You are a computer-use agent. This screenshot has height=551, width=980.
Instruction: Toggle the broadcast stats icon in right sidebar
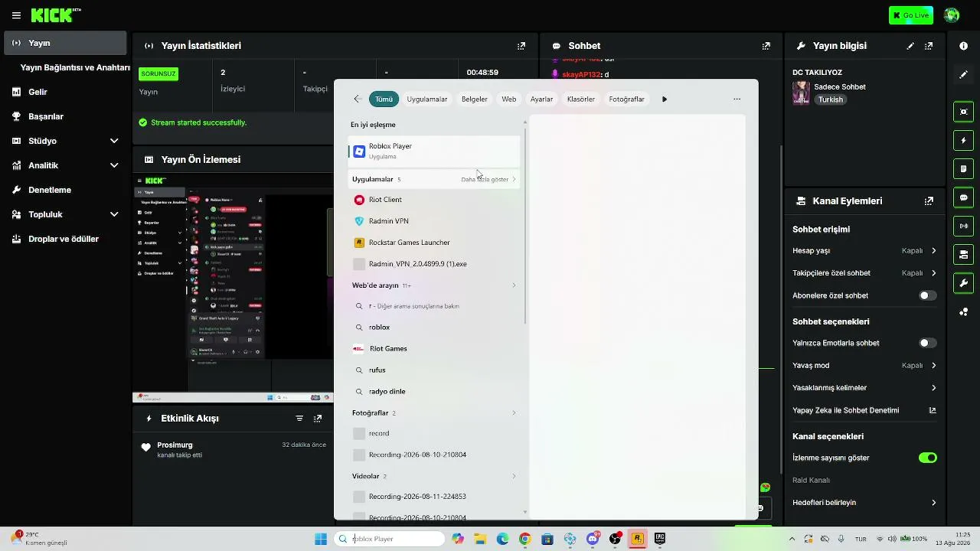[x=963, y=226]
